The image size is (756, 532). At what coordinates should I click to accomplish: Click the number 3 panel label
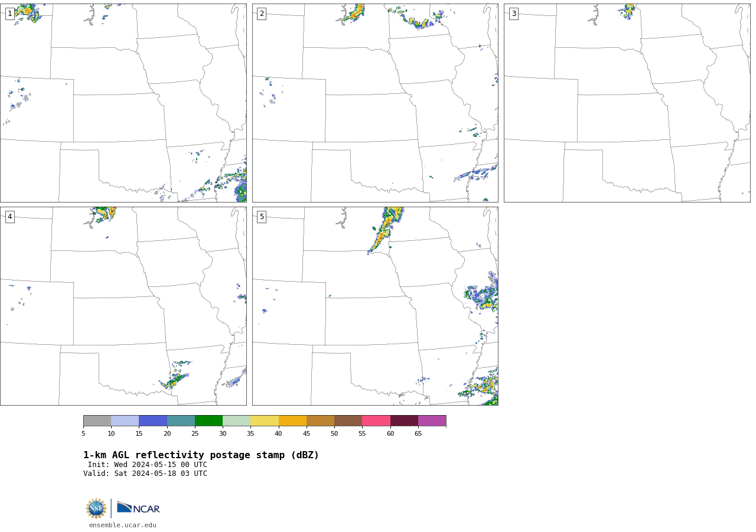coord(513,14)
